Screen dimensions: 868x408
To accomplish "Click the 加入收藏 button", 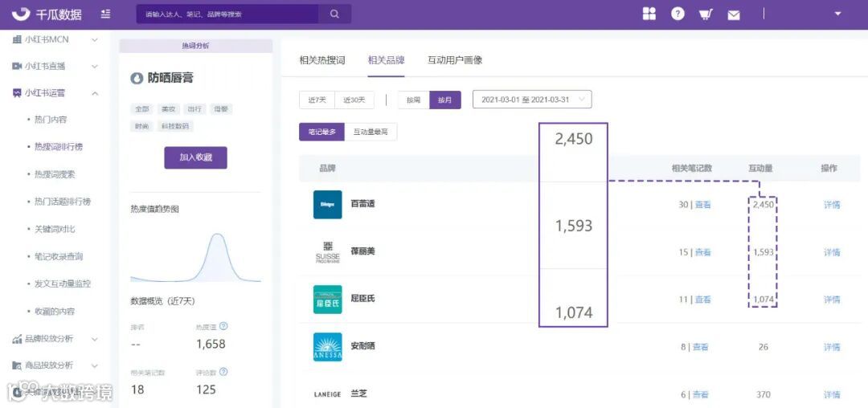I will point(195,157).
